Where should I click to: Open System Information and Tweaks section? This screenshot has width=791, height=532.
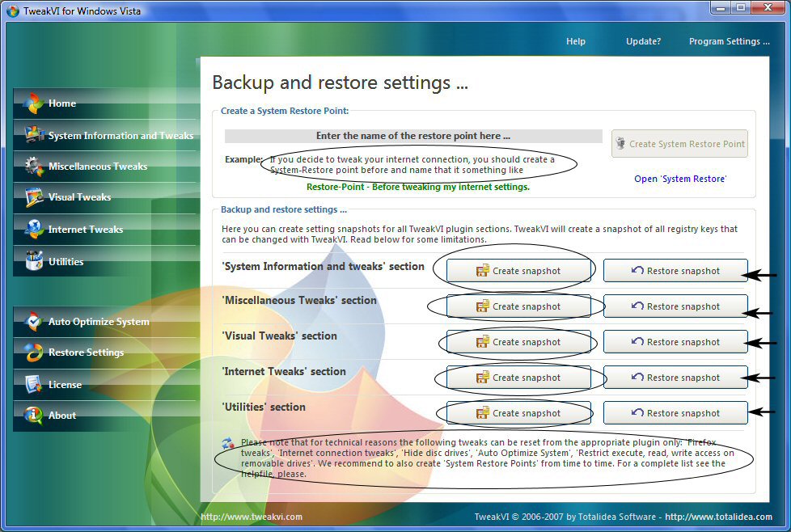pyautogui.click(x=106, y=135)
